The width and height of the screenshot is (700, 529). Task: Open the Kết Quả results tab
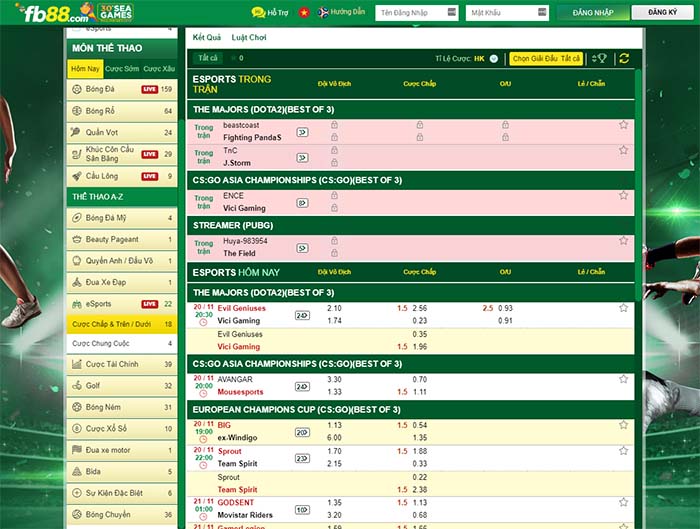207,37
